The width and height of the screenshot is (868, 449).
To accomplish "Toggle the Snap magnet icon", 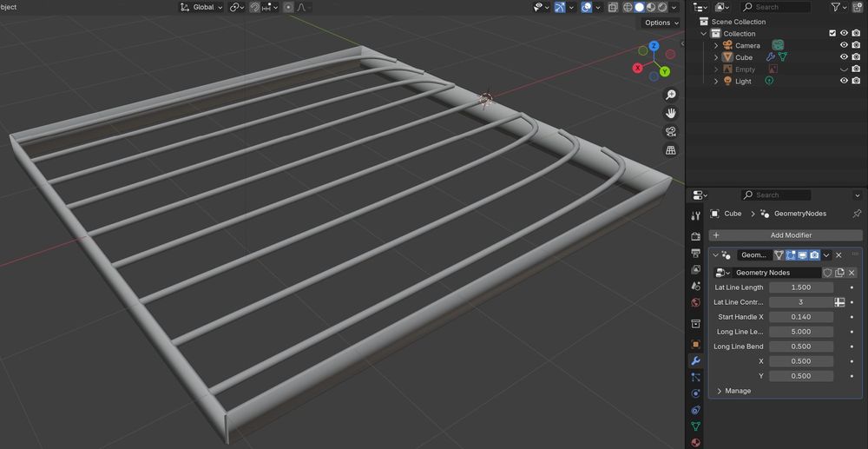I will pos(254,7).
